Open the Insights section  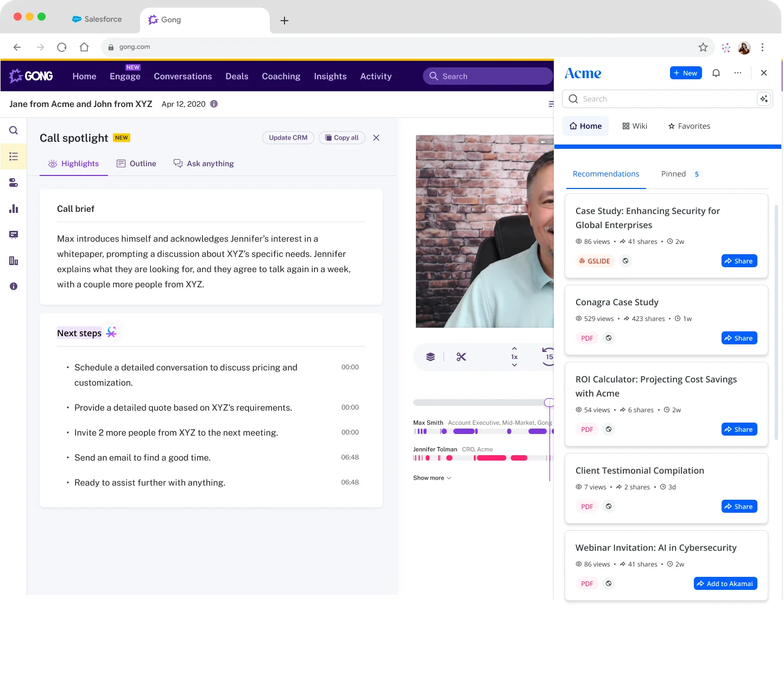point(330,76)
